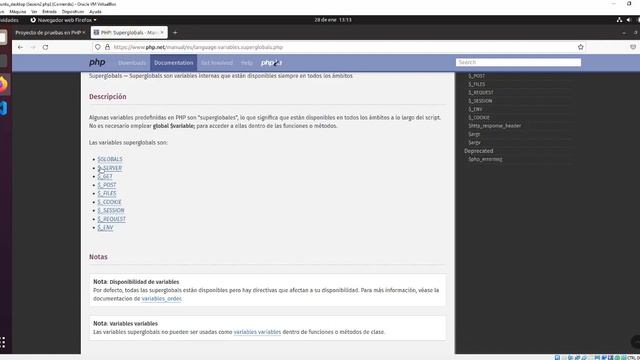Viewport: 640px width, 360px height.
Task: Open the $_SERVER link in the list
Action: point(109,168)
